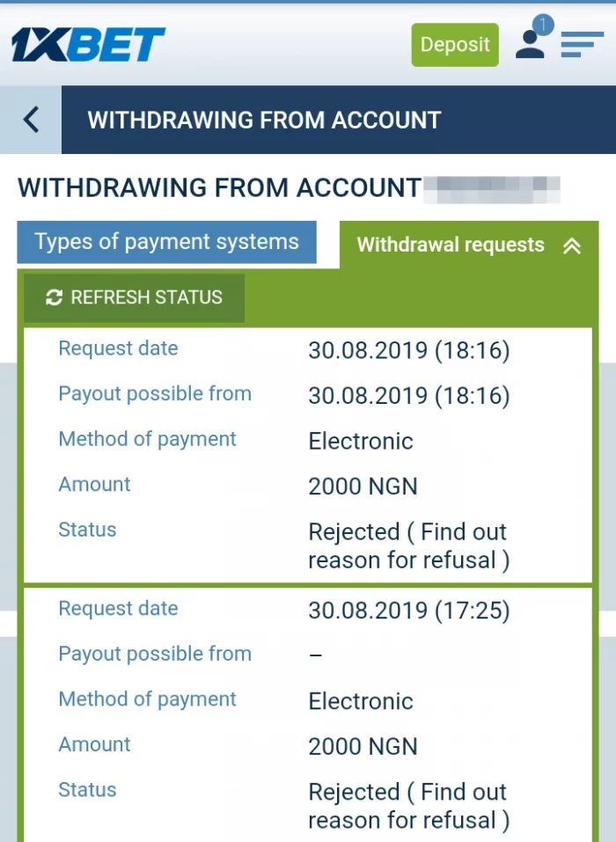Click the 30.08.2019 (17:25) request date
616x842 pixels.
point(408,611)
